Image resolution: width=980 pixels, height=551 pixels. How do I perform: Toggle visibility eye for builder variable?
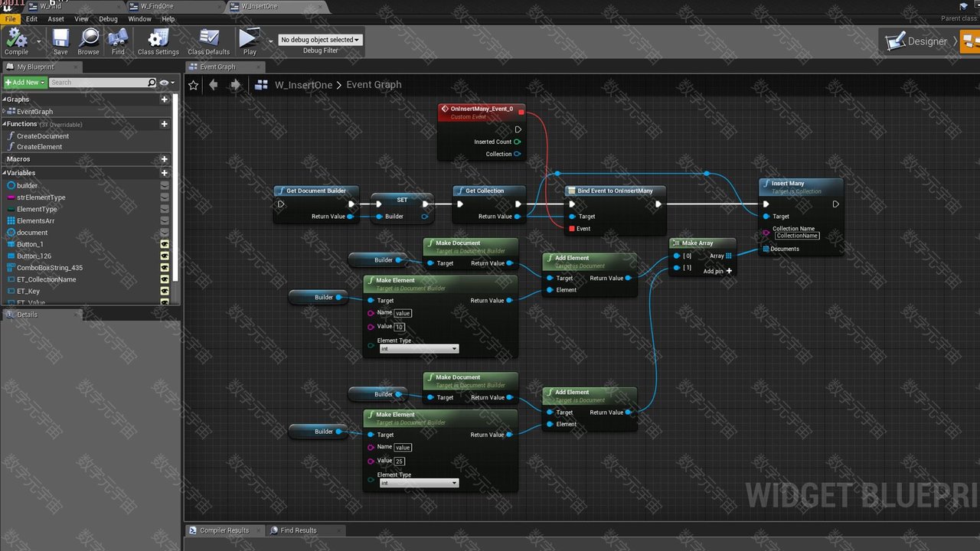point(165,186)
